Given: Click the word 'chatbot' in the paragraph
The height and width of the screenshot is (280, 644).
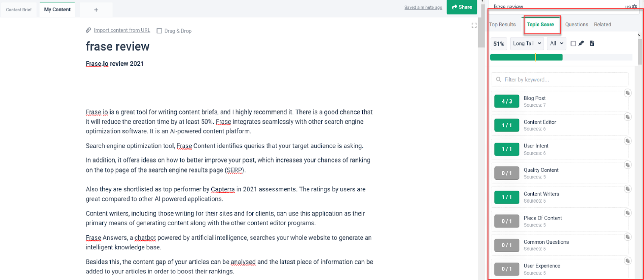Looking at the screenshot, I should coord(145,238).
